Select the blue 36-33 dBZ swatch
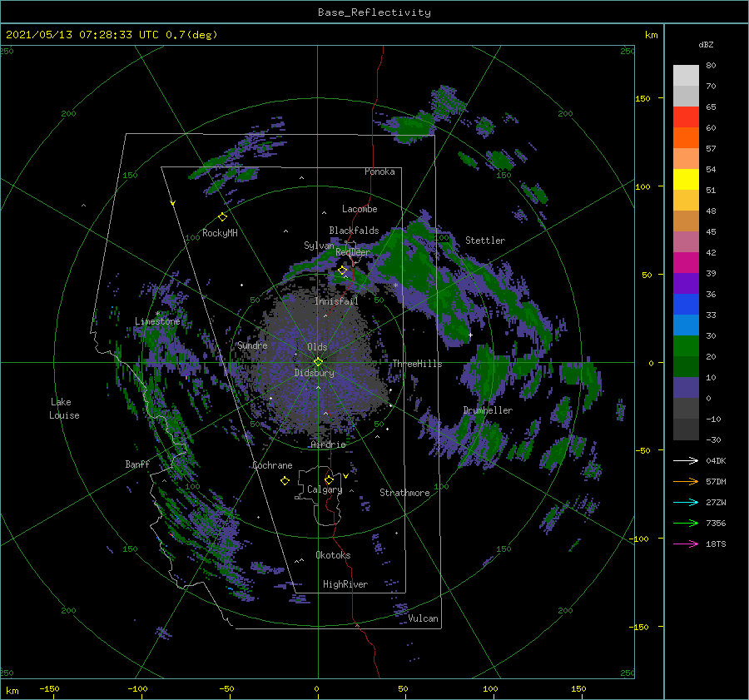749x700 pixels. (686, 304)
